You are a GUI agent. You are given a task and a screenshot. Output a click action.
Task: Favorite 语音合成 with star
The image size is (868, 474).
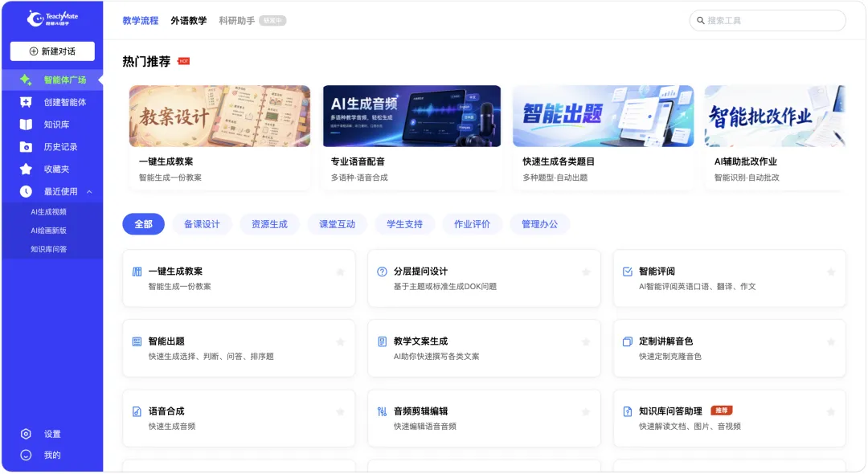tap(341, 412)
